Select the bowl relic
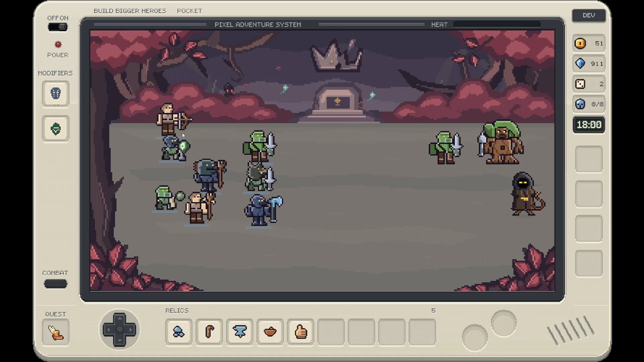 point(270,332)
